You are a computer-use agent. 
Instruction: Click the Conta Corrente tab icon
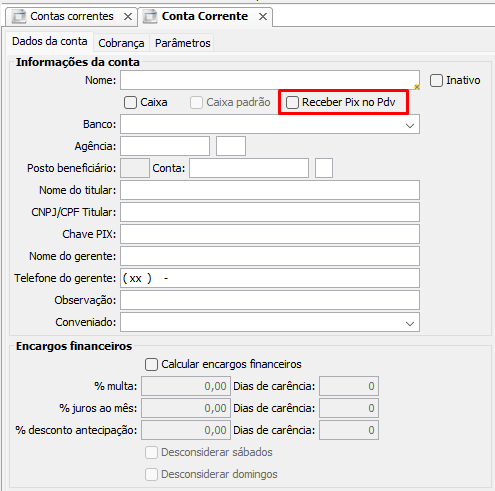pyautogui.click(x=150, y=17)
